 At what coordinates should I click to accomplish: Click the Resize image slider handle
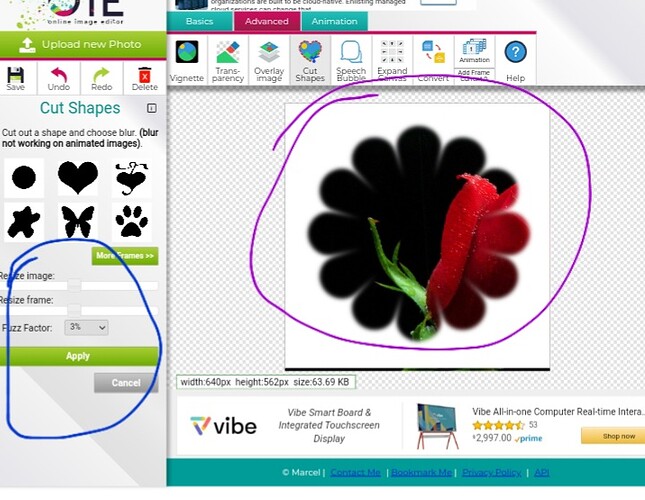[74, 286]
